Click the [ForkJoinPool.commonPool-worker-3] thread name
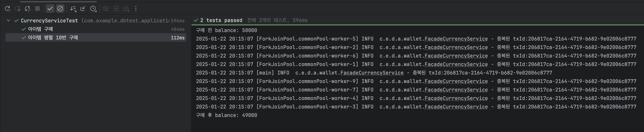The image size is (644, 132). point(307,107)
